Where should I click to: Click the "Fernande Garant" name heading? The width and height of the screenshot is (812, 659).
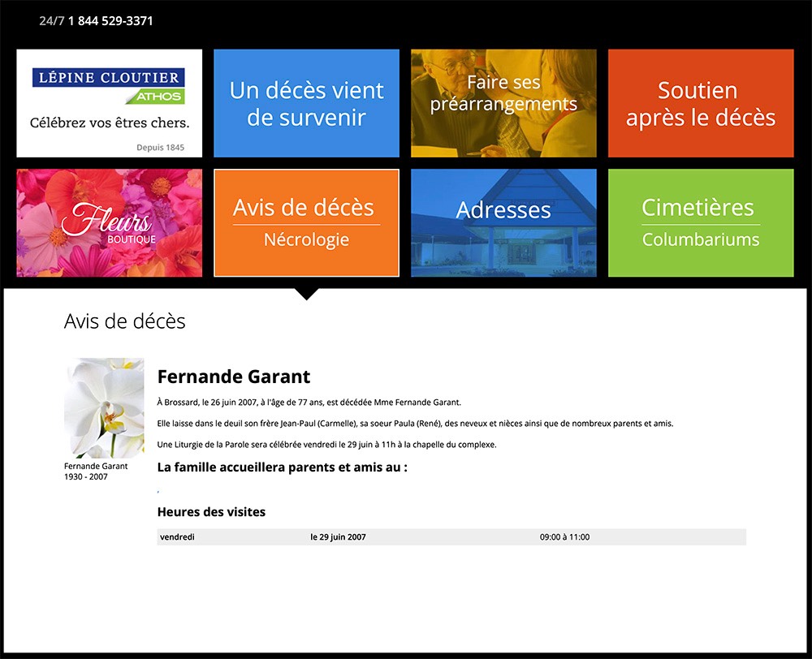point(234,377)
